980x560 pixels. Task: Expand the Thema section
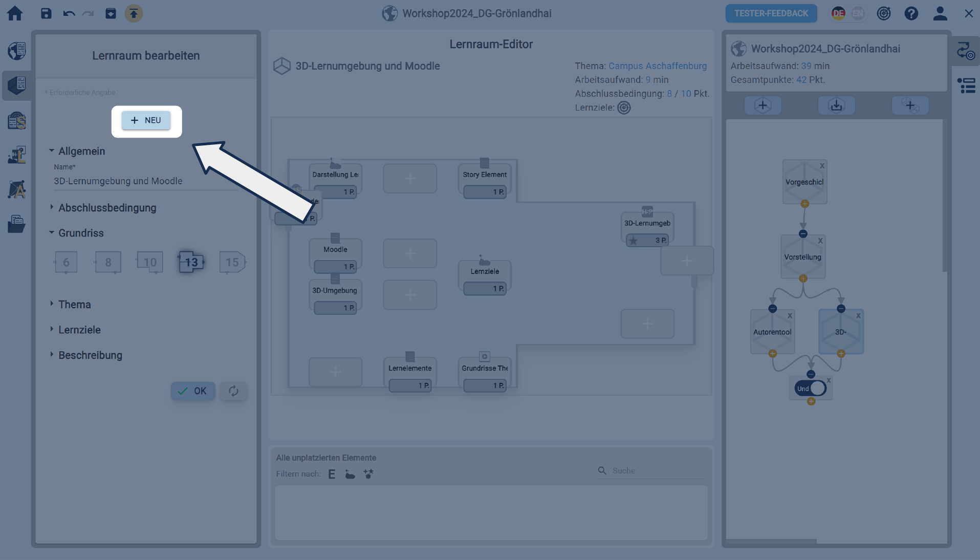point(74,305)
